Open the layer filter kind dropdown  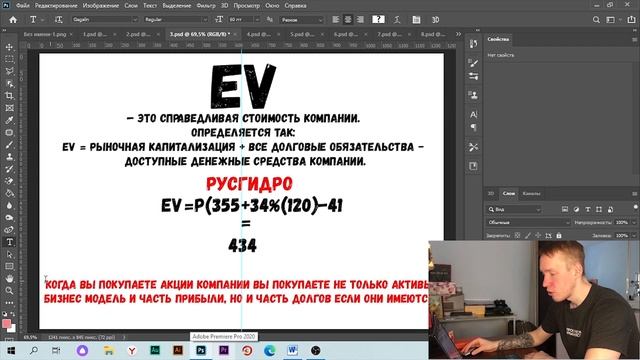tap(514, 209)
